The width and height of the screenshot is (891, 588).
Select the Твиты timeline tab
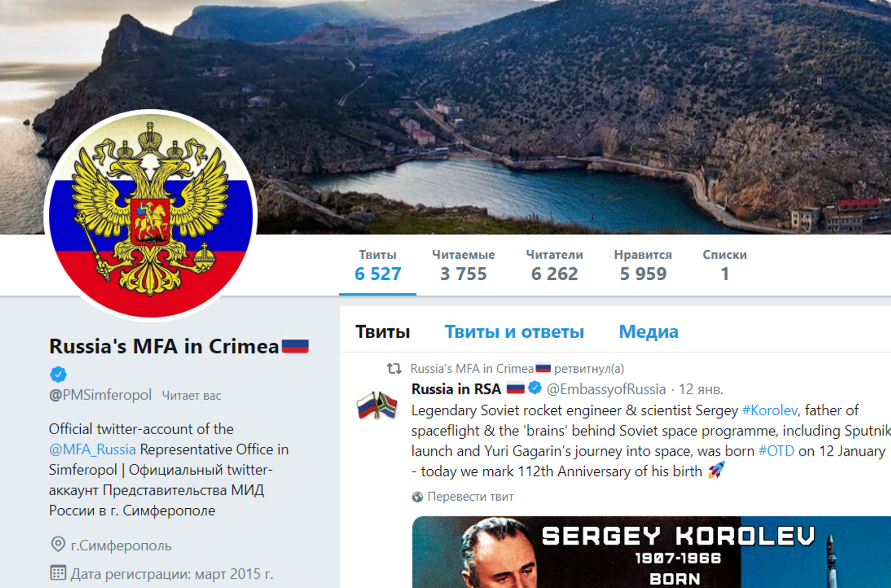(383, 332)
